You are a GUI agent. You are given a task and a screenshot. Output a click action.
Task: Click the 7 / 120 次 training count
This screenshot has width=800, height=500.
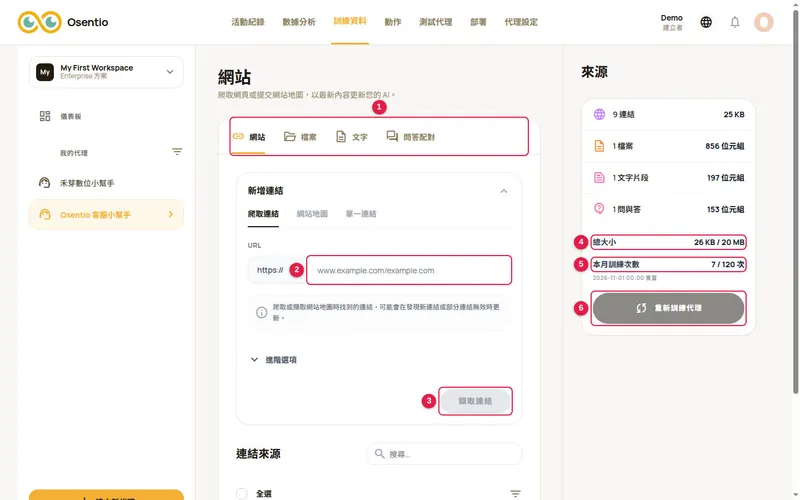(x=728, y=264)
